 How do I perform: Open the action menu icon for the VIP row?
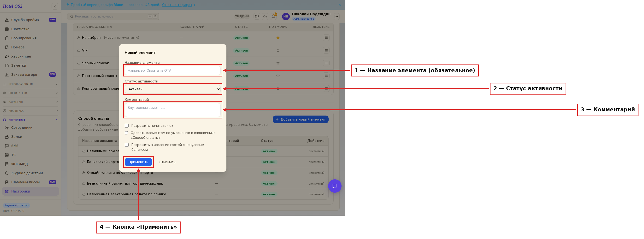click(x=326, y=50)
